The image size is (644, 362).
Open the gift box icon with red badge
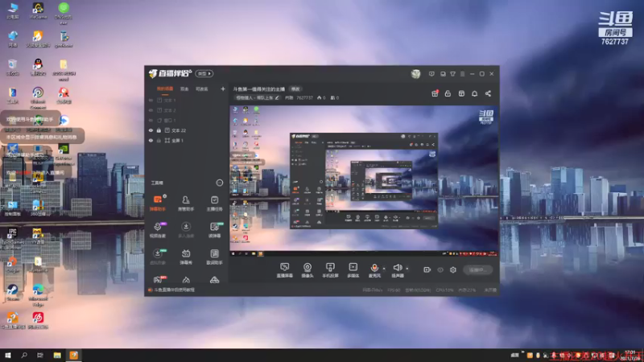point(435,93)
